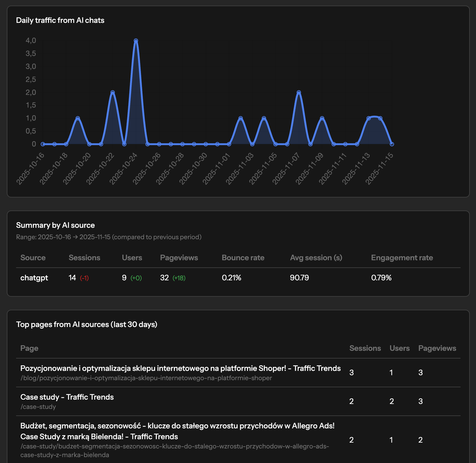The height and width of the screenshot is (463, 476).
Task: Select the chatgpt source row
Action: [x=34, y=278]
